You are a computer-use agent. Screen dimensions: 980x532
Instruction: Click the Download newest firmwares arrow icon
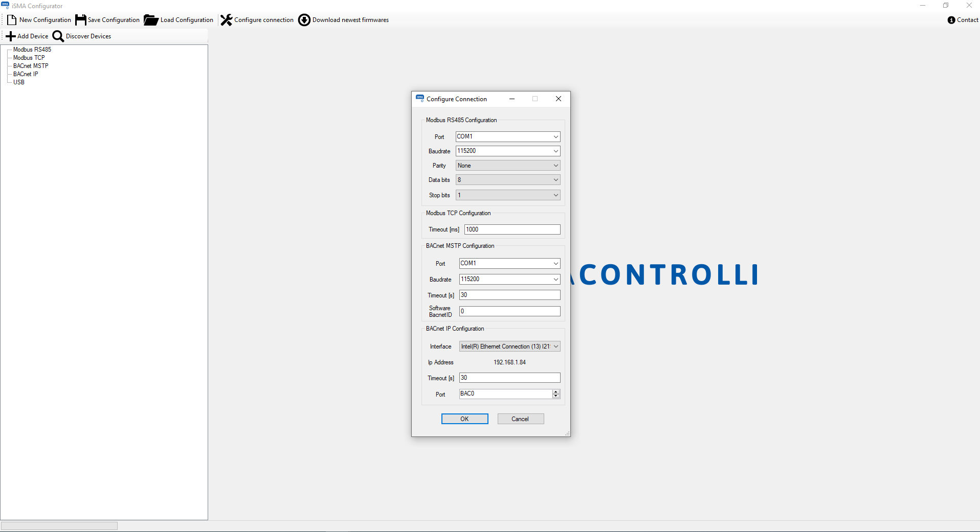click(304, 20)
